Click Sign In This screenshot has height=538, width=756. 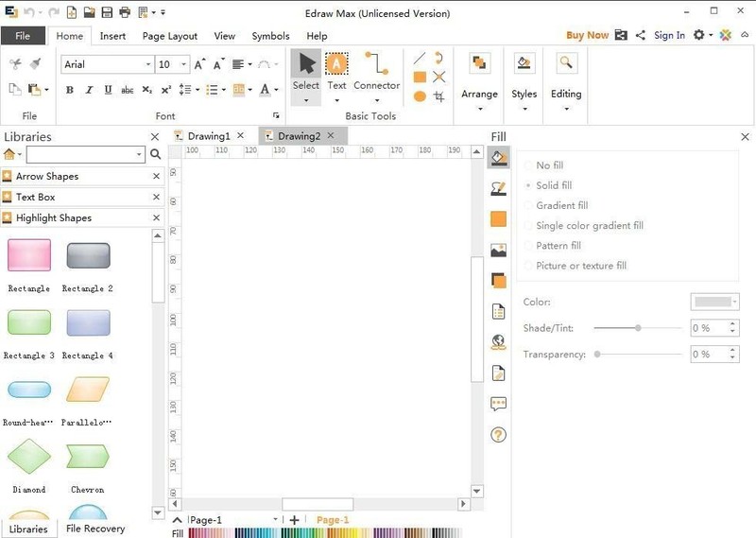pos(669,35)
